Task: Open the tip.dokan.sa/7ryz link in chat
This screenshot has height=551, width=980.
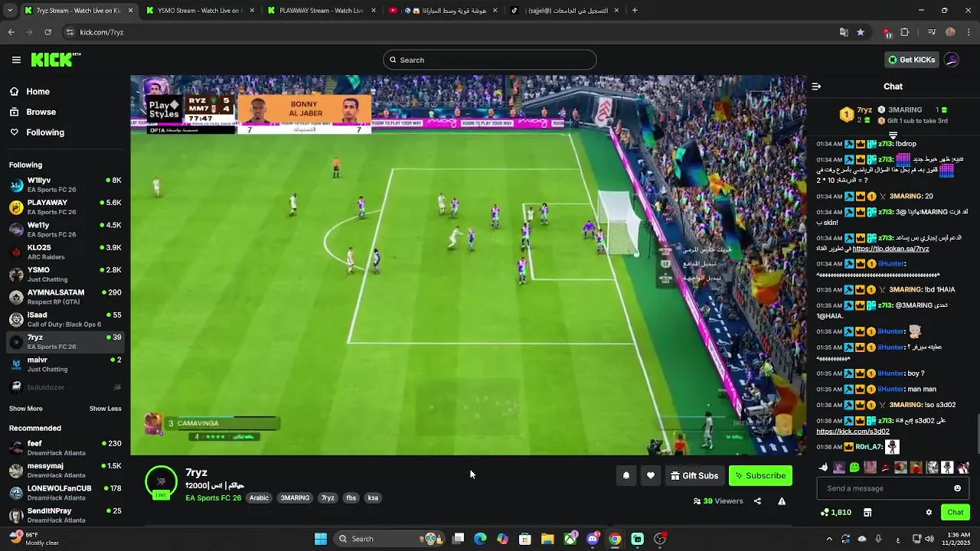Action: [x=890, y=249]
